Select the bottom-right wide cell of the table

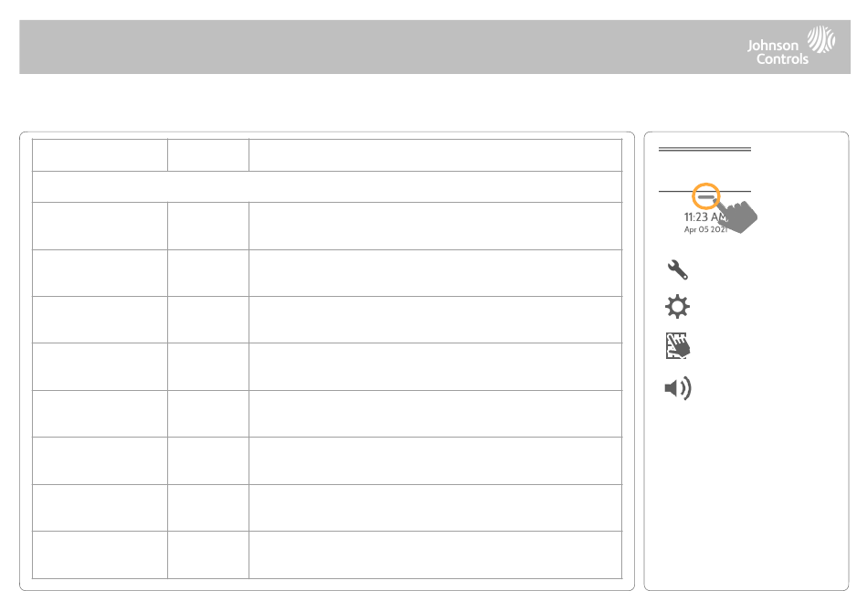(436, 555)
